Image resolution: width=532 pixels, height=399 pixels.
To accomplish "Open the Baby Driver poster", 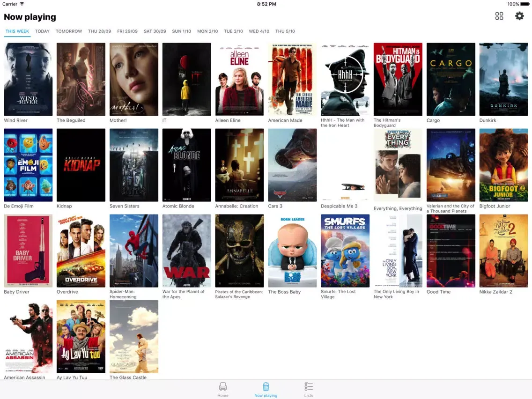I will [28, 251].
